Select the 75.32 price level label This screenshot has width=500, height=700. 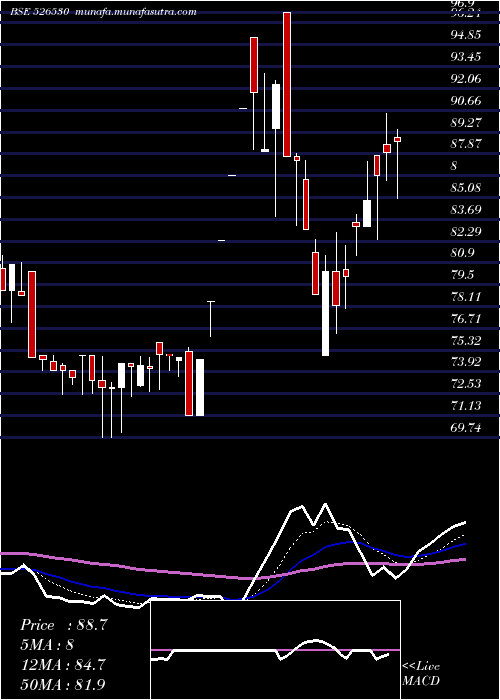point(466,341)
